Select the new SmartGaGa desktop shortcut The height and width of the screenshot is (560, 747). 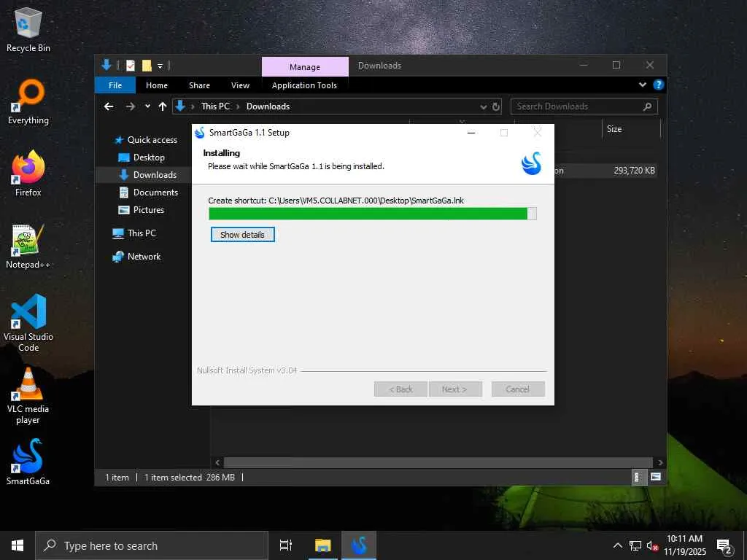(x=28, y=462)
